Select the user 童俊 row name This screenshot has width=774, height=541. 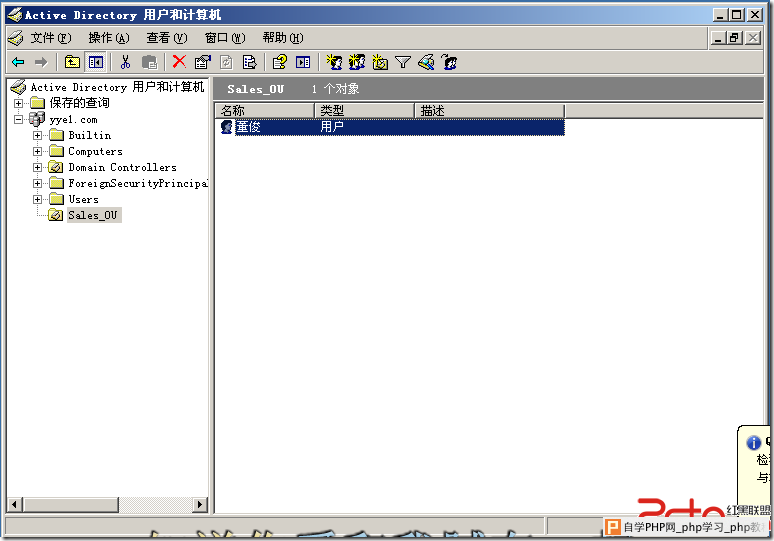coord(248,127)
